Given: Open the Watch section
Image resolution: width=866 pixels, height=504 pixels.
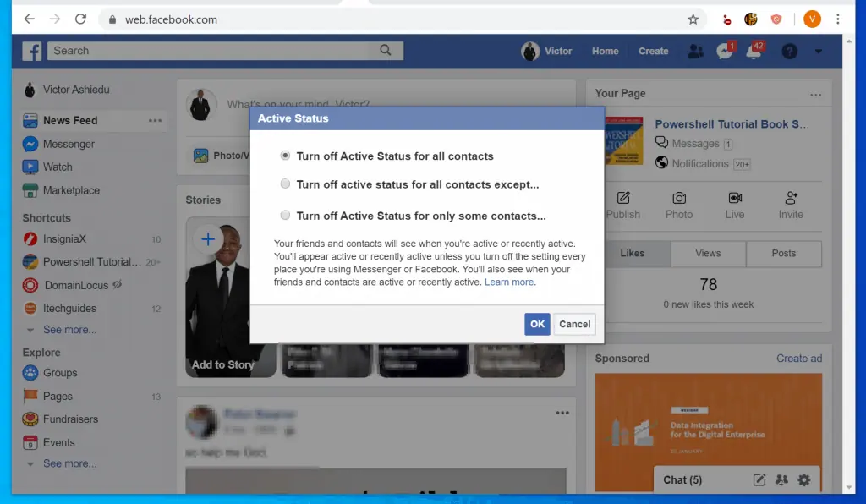Looking at the screenshot, I should (57, 167).
